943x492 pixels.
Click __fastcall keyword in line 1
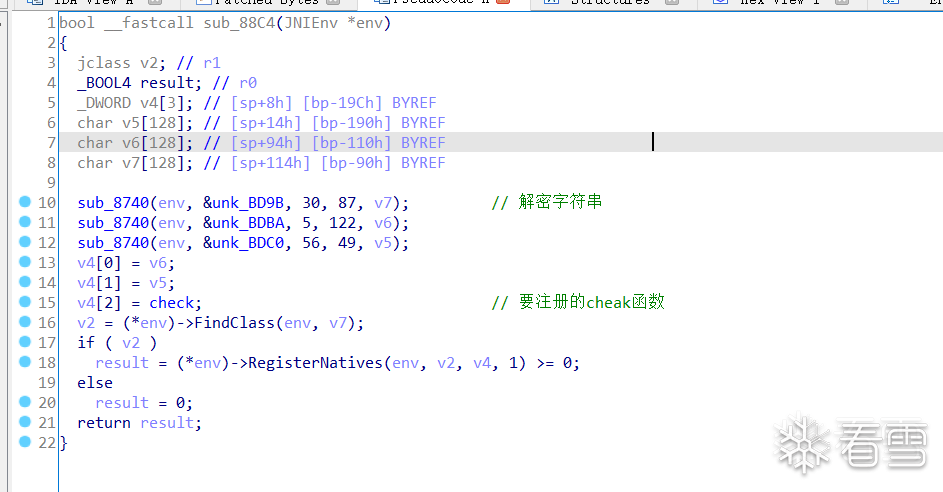coord(149,23)
